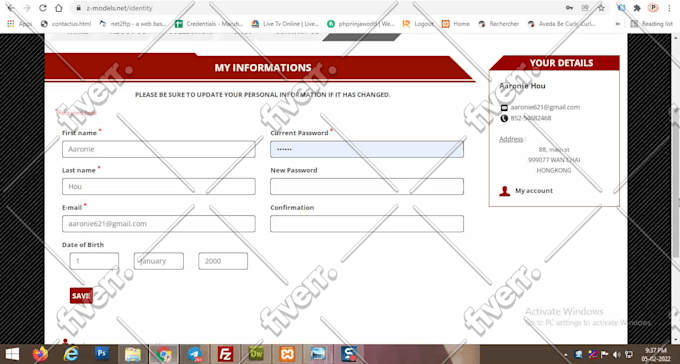Select the 999077 WAN CHAI address line
Screen dimensions: 680x364
tap(554, 160)
